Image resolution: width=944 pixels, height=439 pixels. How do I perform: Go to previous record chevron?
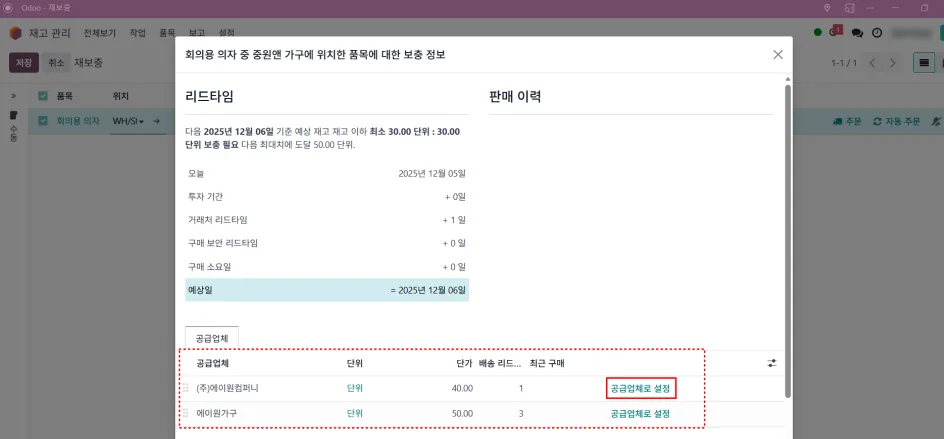(872, 63)
